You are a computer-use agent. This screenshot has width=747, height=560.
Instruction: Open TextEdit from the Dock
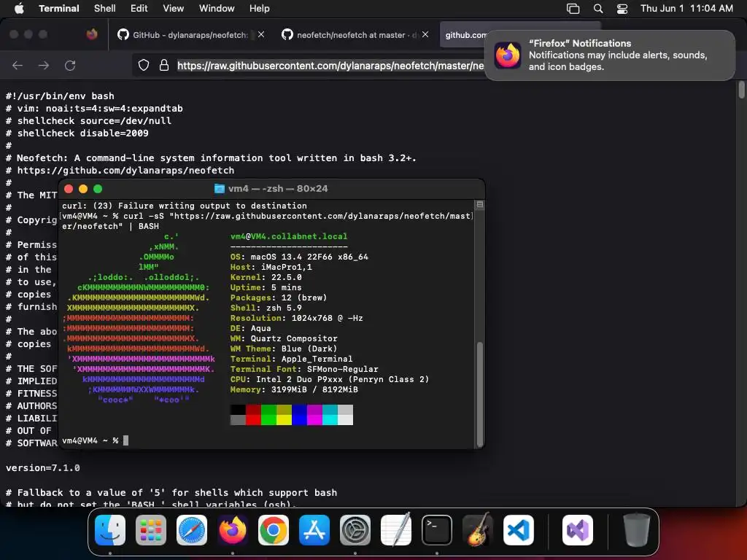396,530
